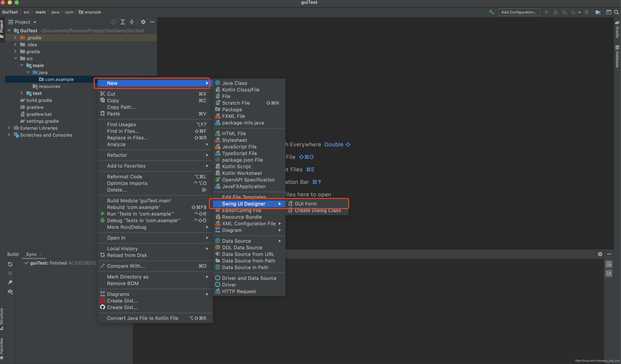
Task: Click the Run tool window icon in toolbar
Action: pyautogui.click(x=609, y=12)
